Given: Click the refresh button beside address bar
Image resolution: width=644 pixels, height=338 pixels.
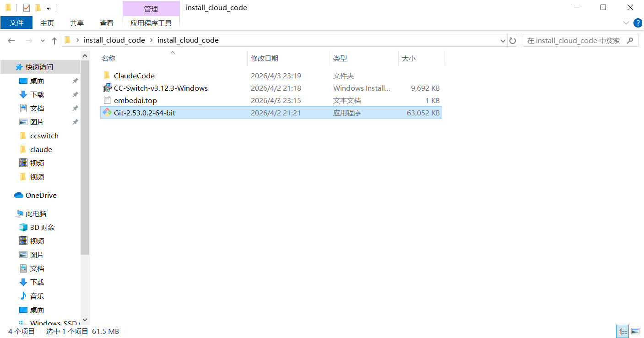Looking at the screenshot, I should coord(513,40).
